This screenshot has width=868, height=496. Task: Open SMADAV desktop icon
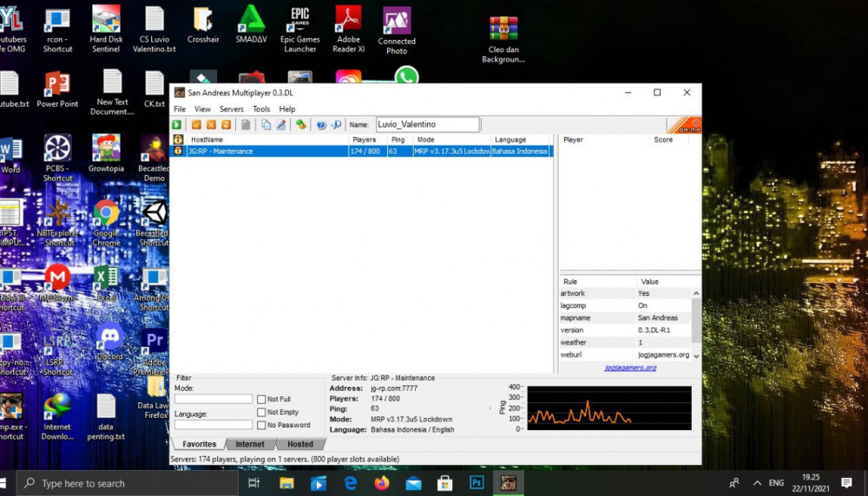[x=252, y=23]
